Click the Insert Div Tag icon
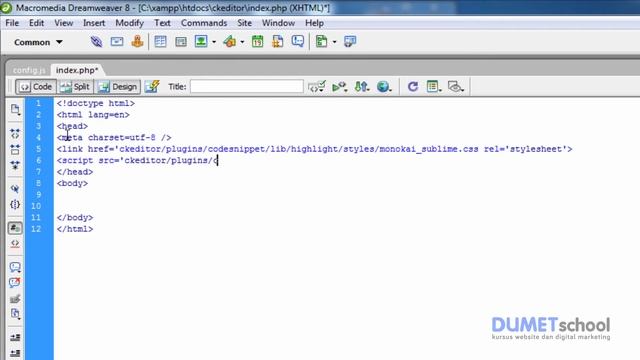 [x=181, y=42]
